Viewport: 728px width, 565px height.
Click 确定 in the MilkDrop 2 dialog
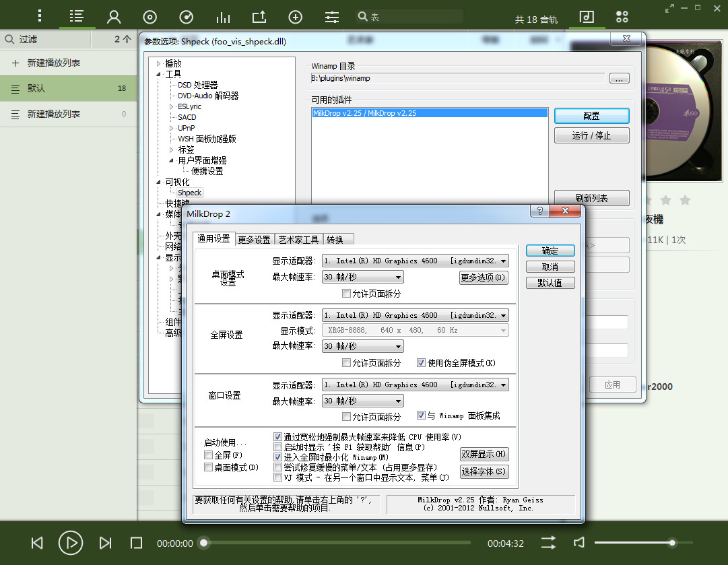pyautogui.click(x=550, y=251)
